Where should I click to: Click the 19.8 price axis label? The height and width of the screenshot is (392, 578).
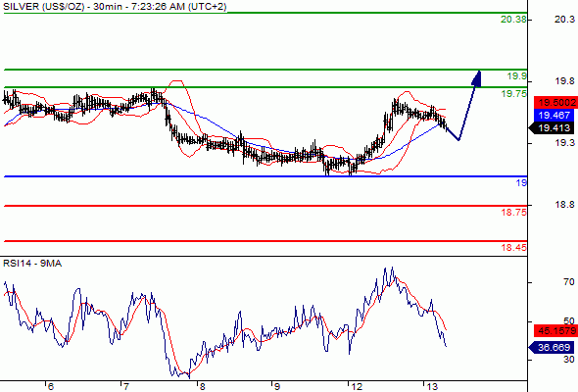coord(564,81)
